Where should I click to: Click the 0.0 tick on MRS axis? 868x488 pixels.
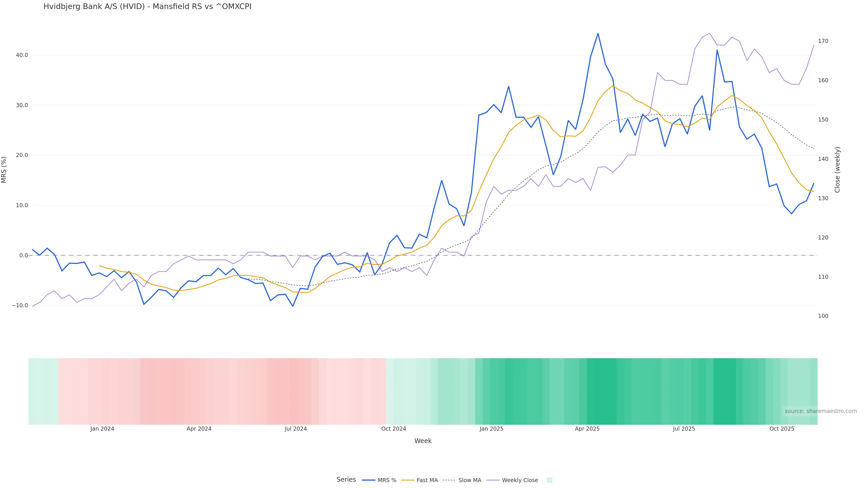(24, 255)
